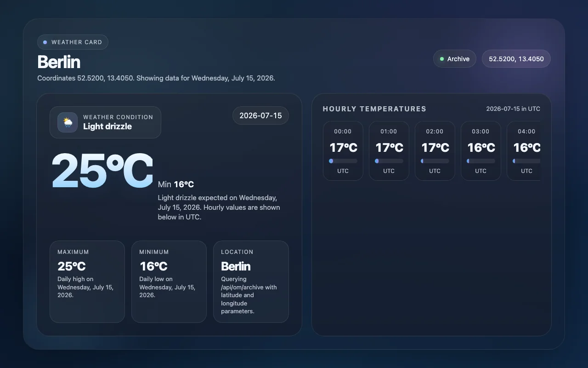Click the green Archive status dot
This screenshot has width=588, height=368.
click(x=442, y=59)
